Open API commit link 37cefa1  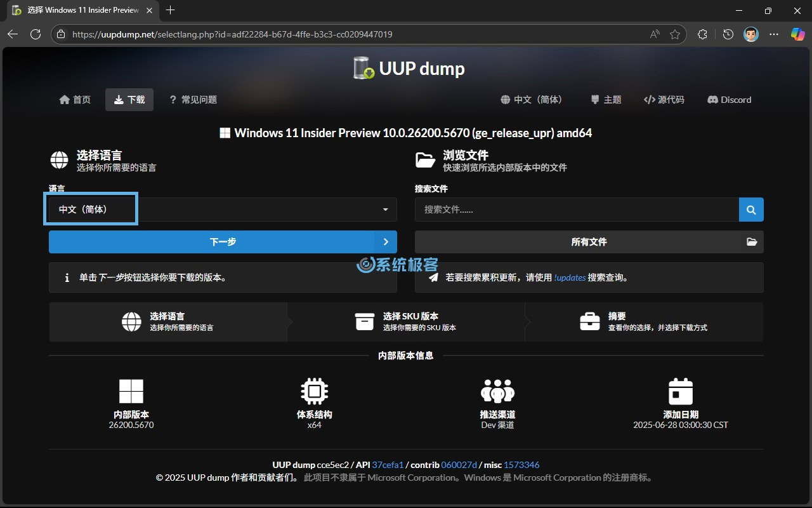[388, 465]
